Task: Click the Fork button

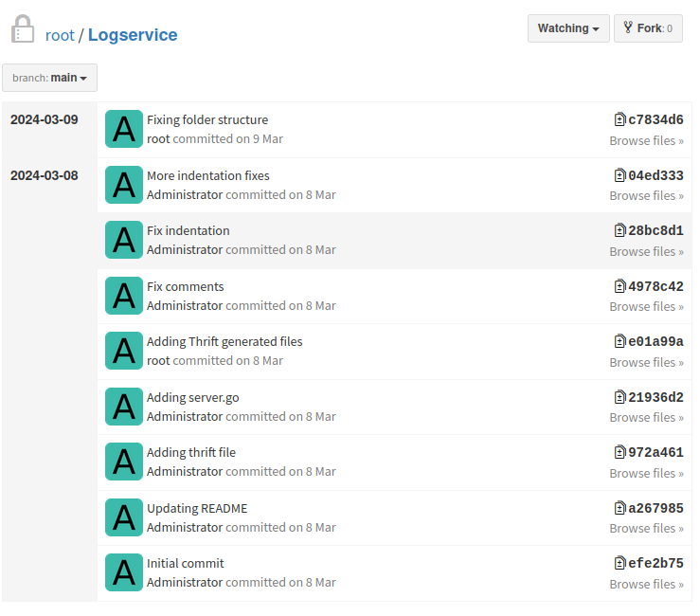Action: pyautogui.click(x=648, y=28)
